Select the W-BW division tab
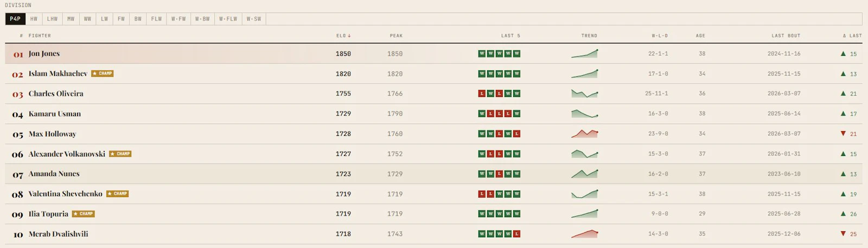The image size is (868, 248). coord(202,19)
